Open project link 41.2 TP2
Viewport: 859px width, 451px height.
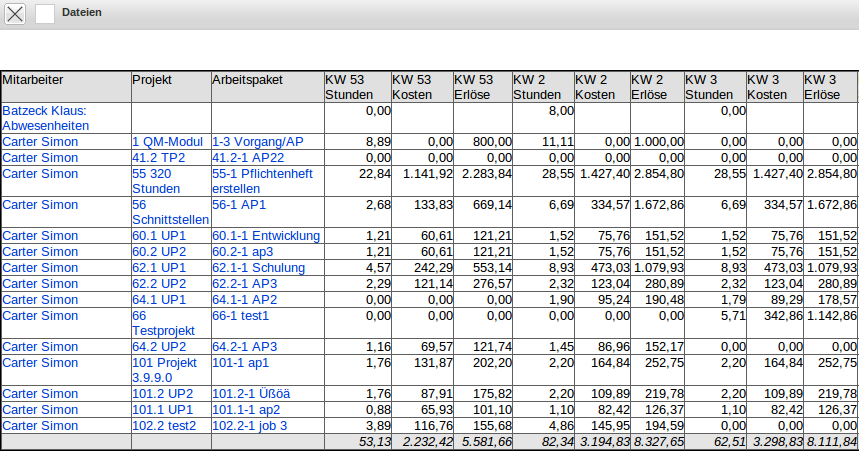159,157
